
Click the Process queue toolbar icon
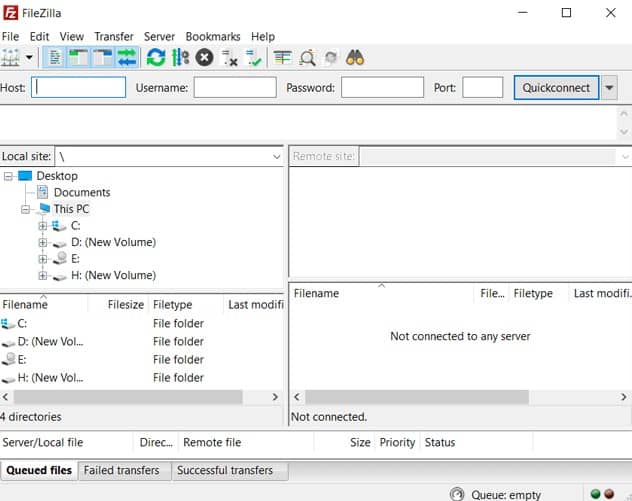click(x=180, y=58)
